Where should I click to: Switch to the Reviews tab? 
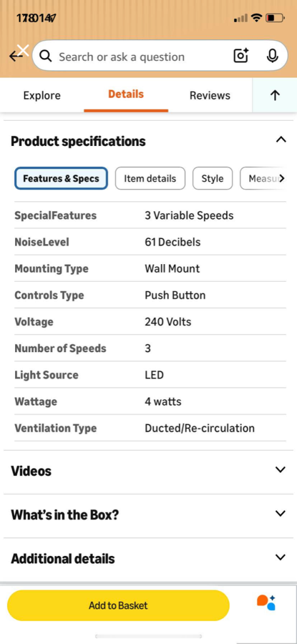coord(210,96)
